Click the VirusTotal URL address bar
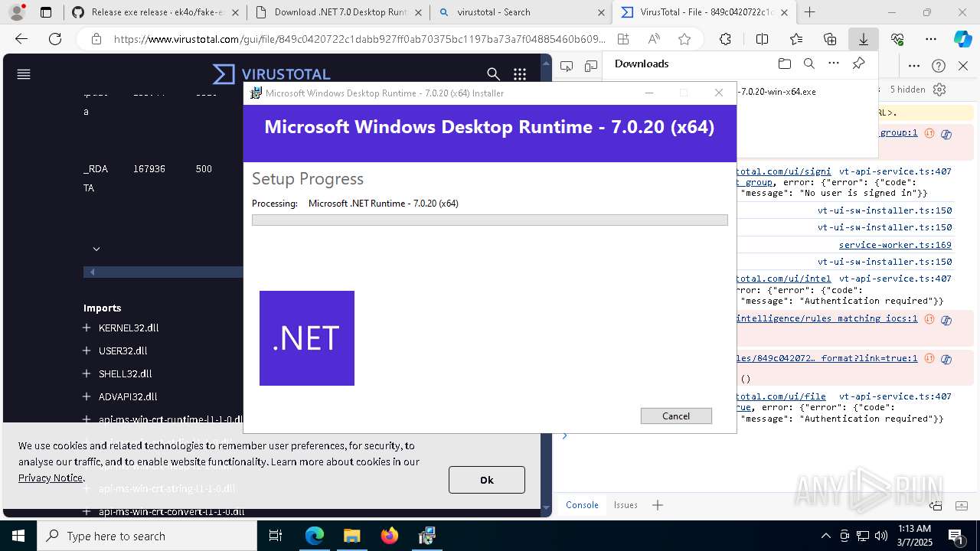 pos(360,39)
